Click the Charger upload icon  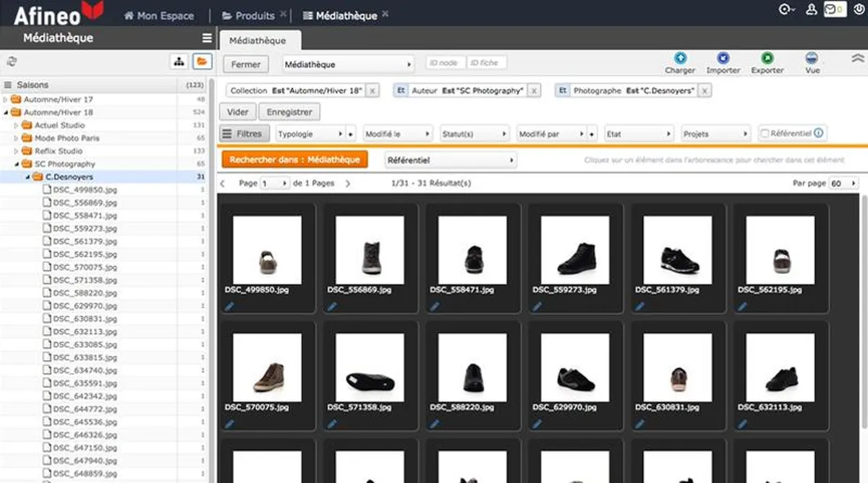pos(680,58)
